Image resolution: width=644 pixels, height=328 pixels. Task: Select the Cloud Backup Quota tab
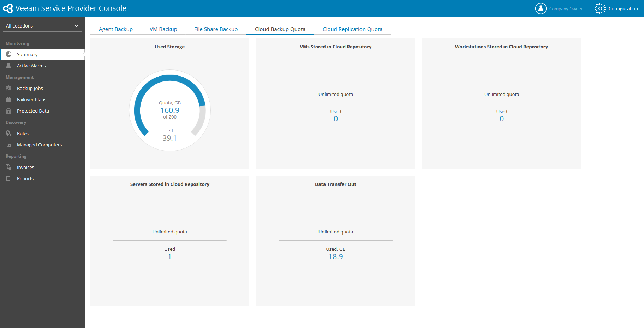[x=280, y=29]
